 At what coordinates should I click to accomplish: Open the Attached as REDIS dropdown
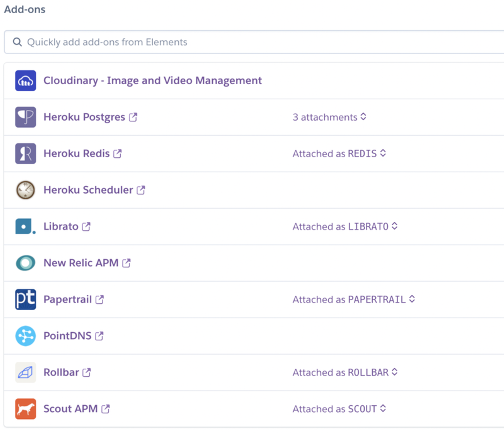[x=339, y=154]
